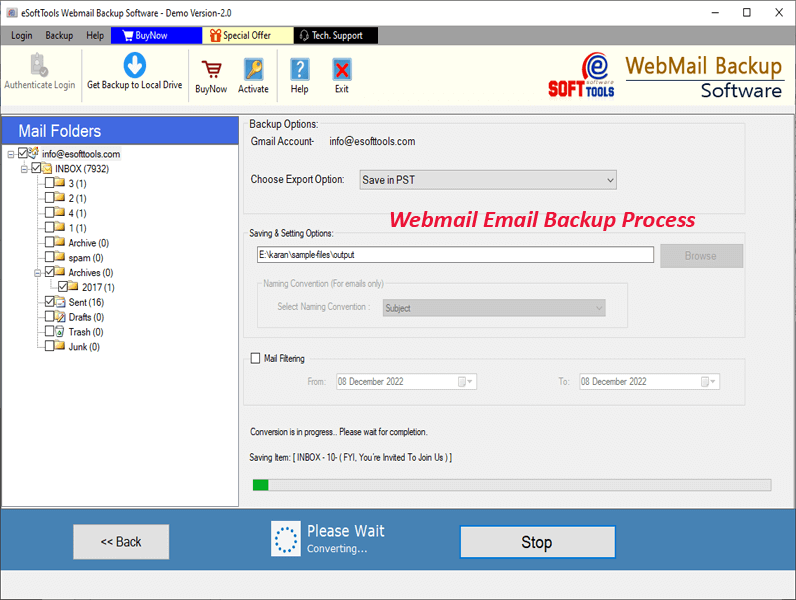This screenshot has height=600, width=796.
Task: Open the From date picker dropdown
Action: point(467,381)
